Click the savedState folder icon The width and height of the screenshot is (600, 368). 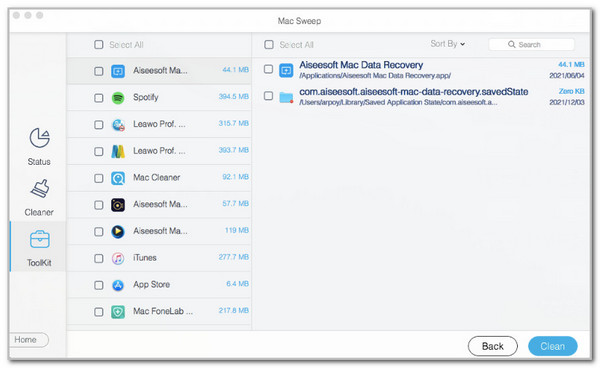286,97
